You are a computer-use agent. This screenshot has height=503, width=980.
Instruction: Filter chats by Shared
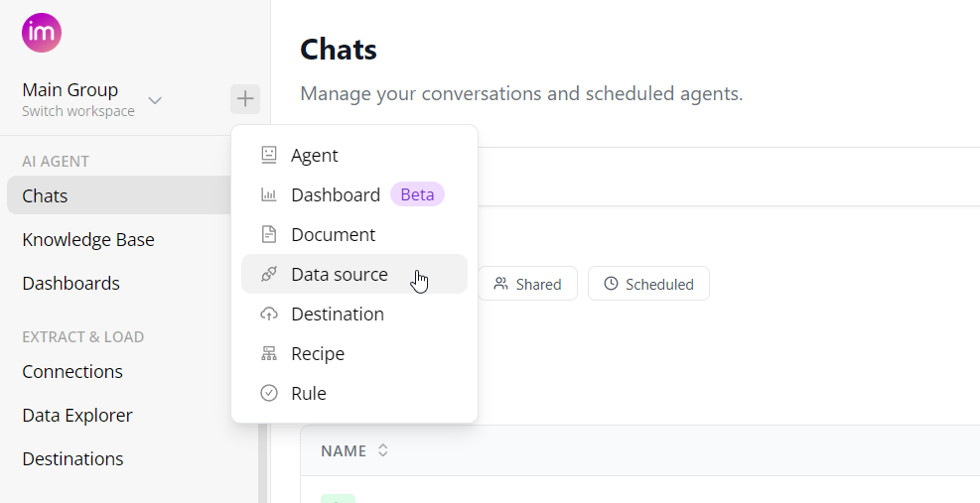(x=528, y=284)
